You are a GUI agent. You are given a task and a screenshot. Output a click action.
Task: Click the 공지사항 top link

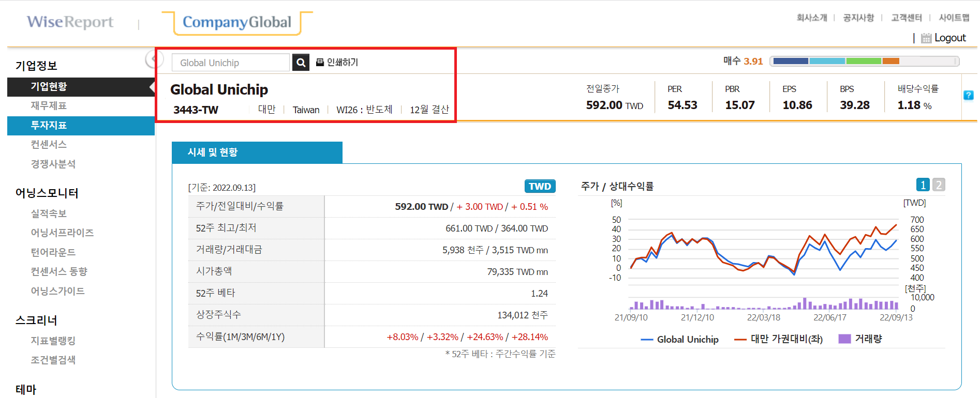[x=858, y=18]
